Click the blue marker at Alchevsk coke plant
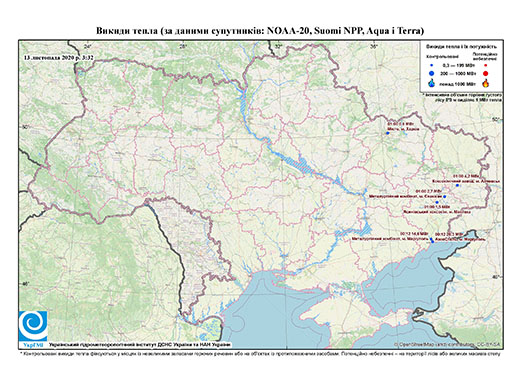Image resolution: width=520 pixels, height=368 pixels. tap(457, 185)
